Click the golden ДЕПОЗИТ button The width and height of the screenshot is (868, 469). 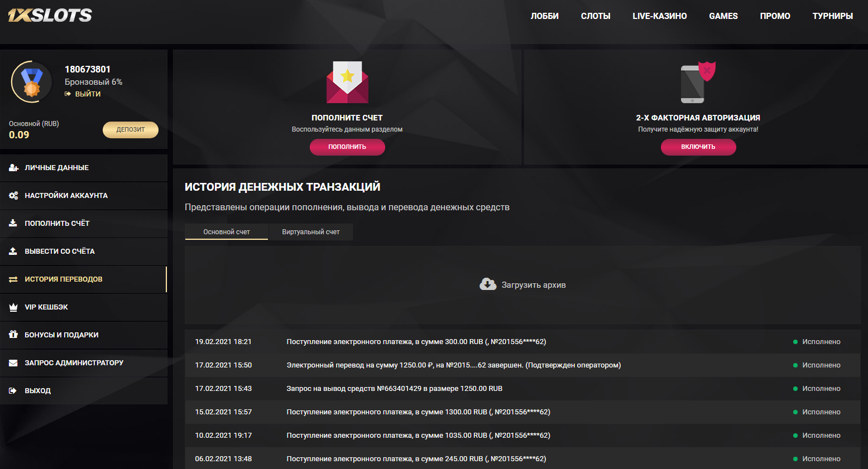[x=131, y=129]
